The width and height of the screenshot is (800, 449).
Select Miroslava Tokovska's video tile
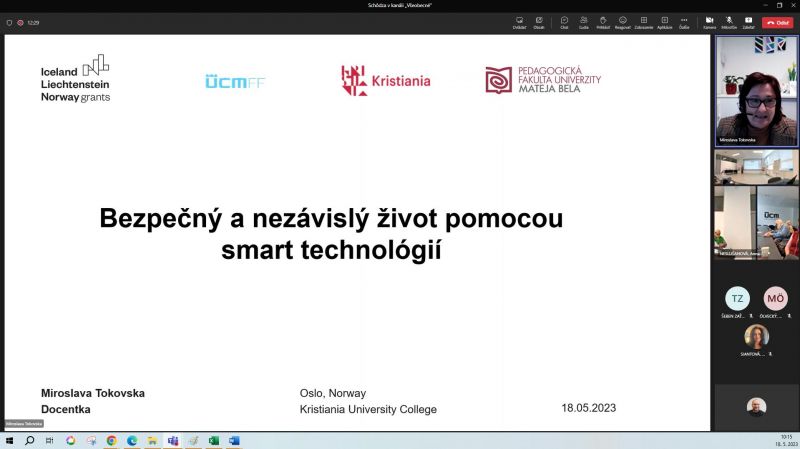pos(756,92)
